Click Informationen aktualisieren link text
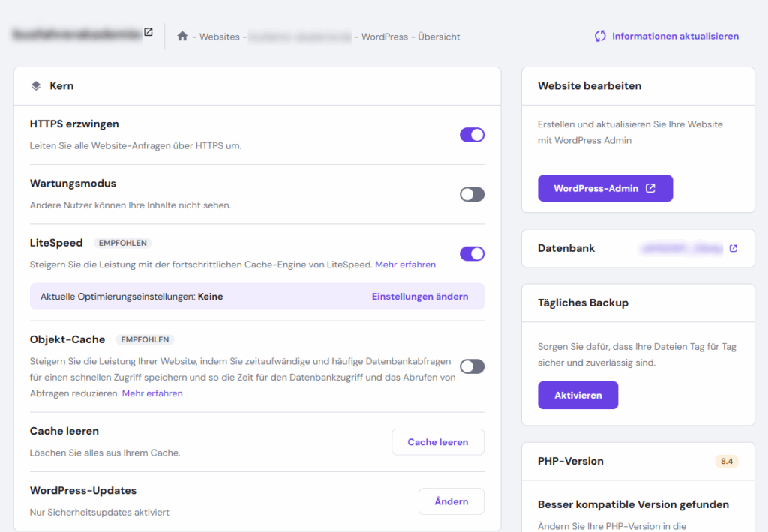Screen dimensions: 768x532 [675, 36]
